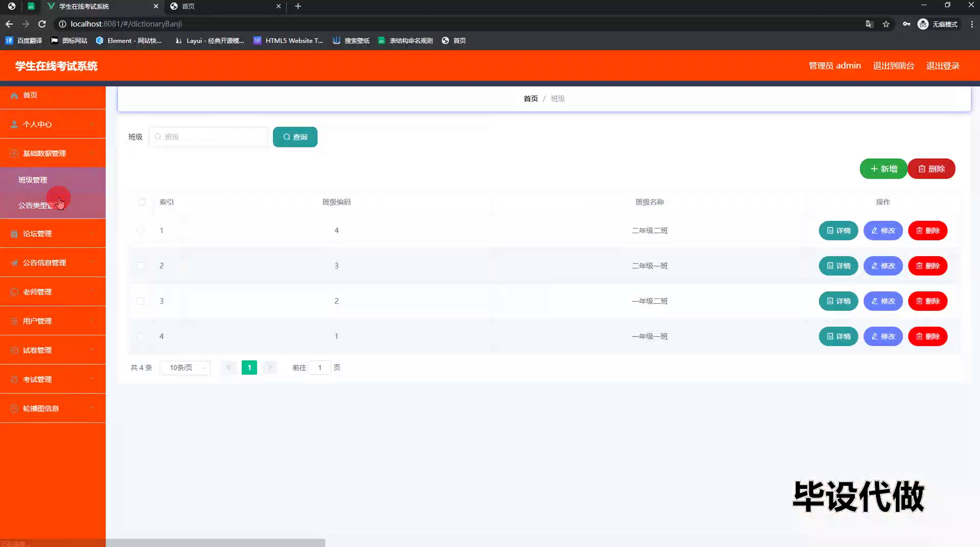This screenshot has width=980, height=547.
Task: Expand the 公告信息管理 menu chevron
Action: pyautogui.click(x=92, y=263)
